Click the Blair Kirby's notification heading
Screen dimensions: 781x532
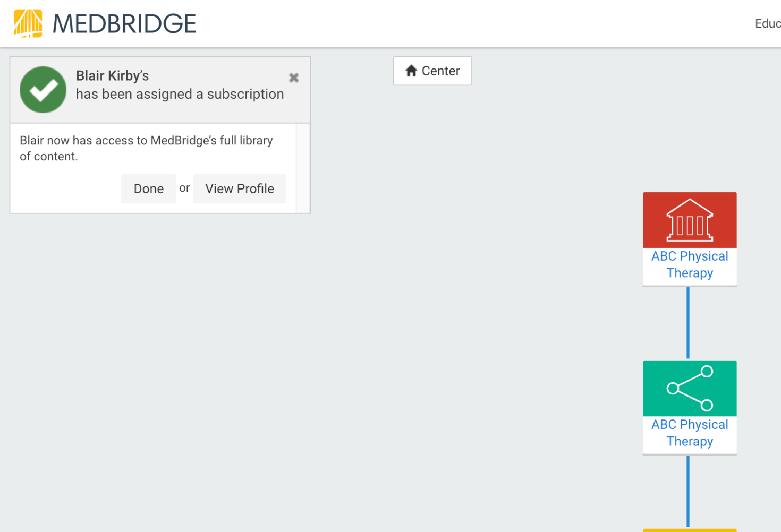[113, 76]
